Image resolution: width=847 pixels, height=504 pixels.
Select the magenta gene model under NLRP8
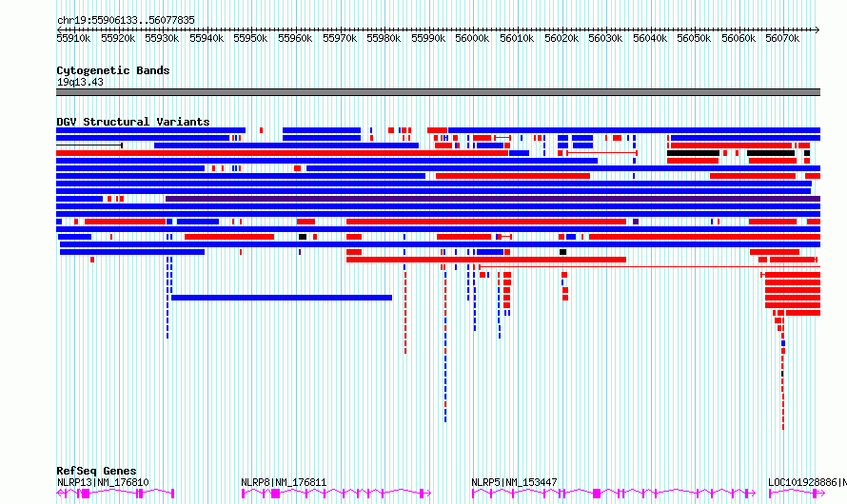(336, 494)
